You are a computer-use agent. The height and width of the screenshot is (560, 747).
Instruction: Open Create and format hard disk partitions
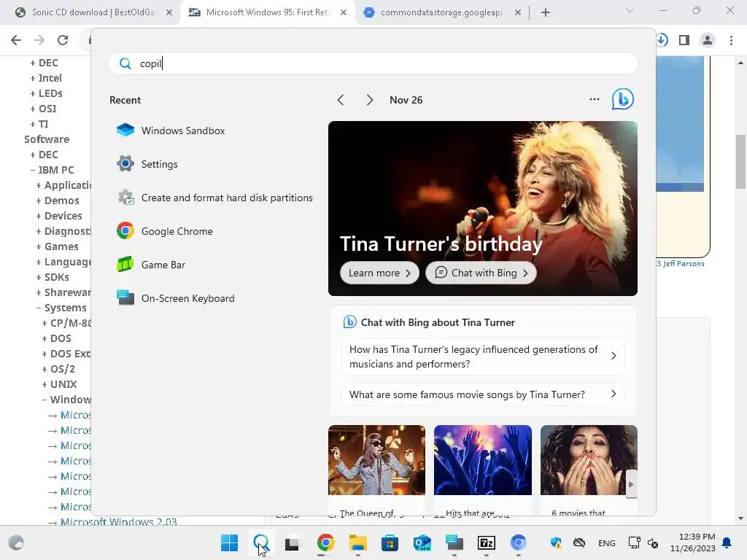coord(215,198)
